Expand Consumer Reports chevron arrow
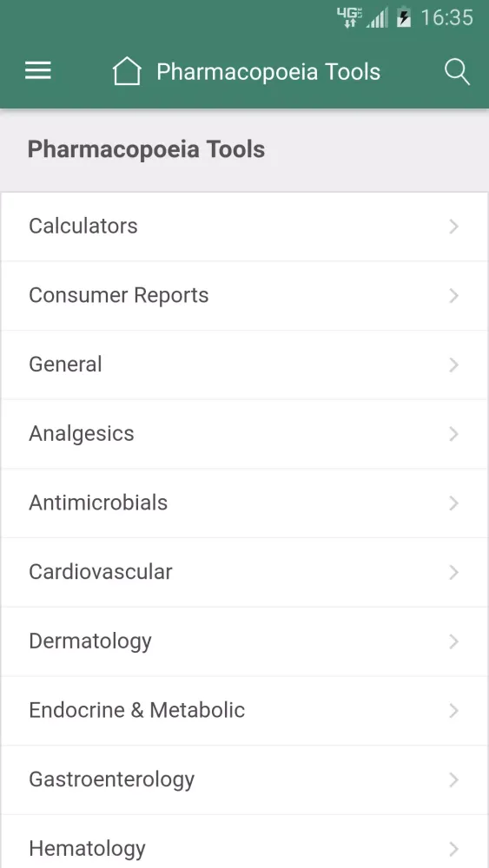This screenshot has height=868, width=489. [x=454, y=296]
